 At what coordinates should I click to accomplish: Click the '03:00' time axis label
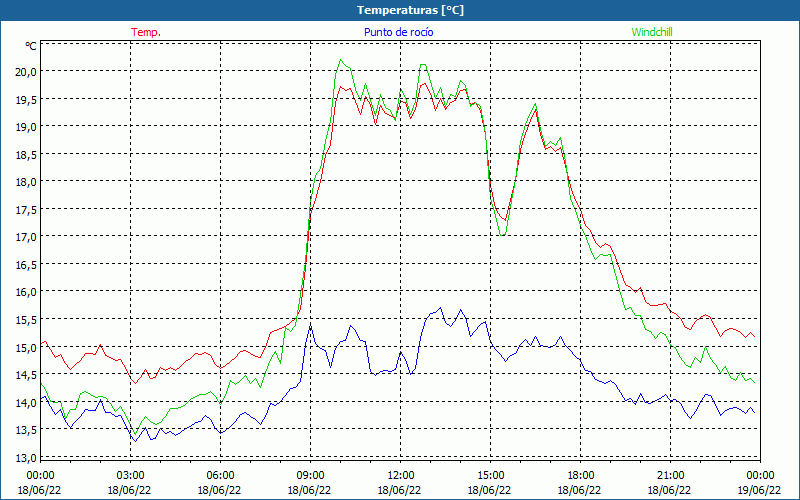tap(131, 476)
